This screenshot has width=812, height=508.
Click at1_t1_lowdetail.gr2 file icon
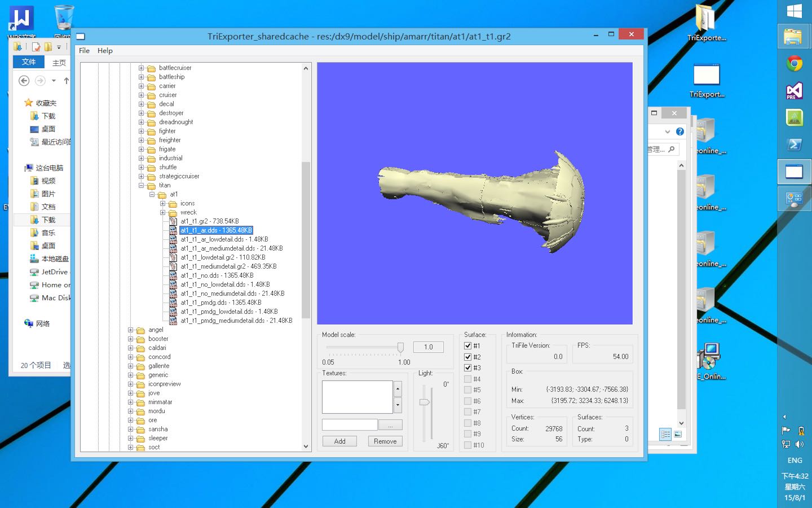[x=173, y=257]
